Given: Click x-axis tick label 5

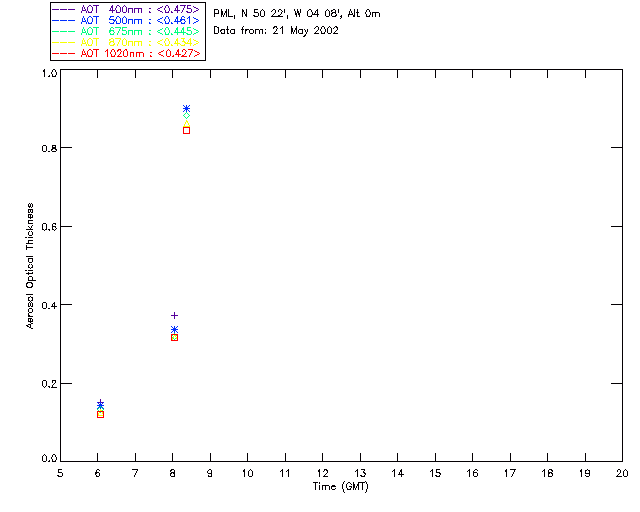Looking at the screenshot, I should (x=60, y=473).
